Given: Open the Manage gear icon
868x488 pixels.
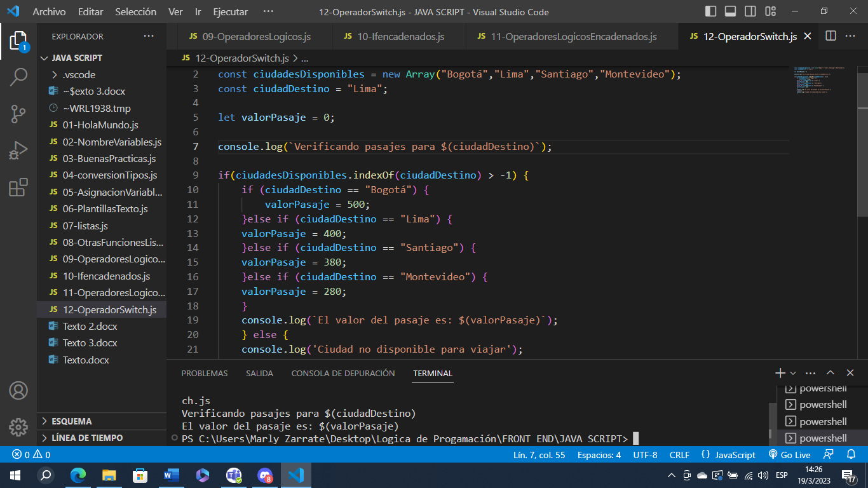Looking at the screenshot, I should (18, 426).
